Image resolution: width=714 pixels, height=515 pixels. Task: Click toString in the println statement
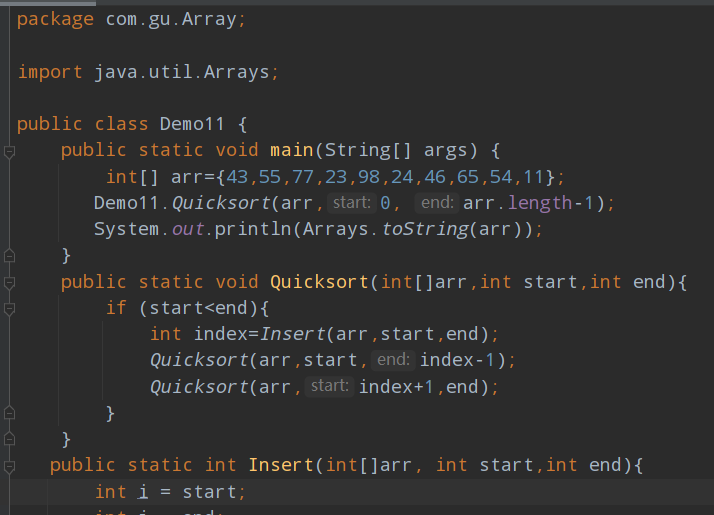coord(425,229)
